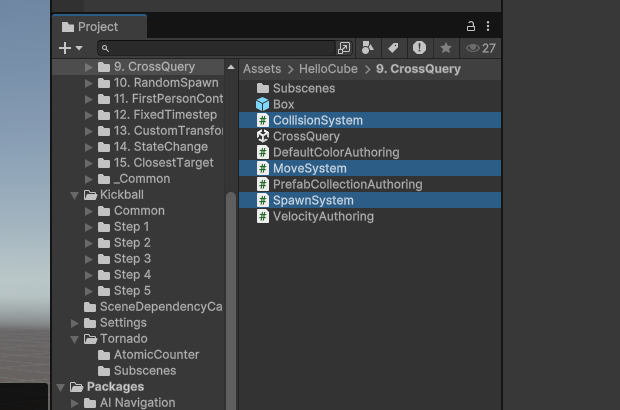Expand the Settings folder

(74, 323)
